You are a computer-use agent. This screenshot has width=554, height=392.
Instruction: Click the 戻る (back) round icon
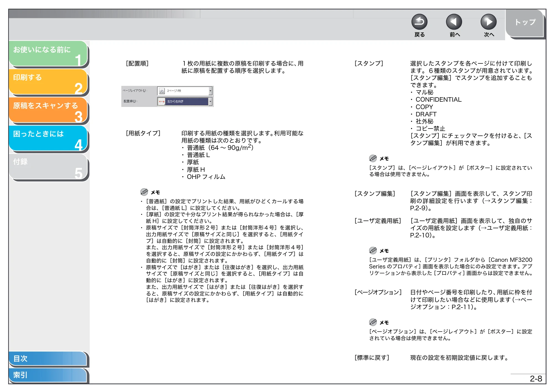(x=419, y=22)
